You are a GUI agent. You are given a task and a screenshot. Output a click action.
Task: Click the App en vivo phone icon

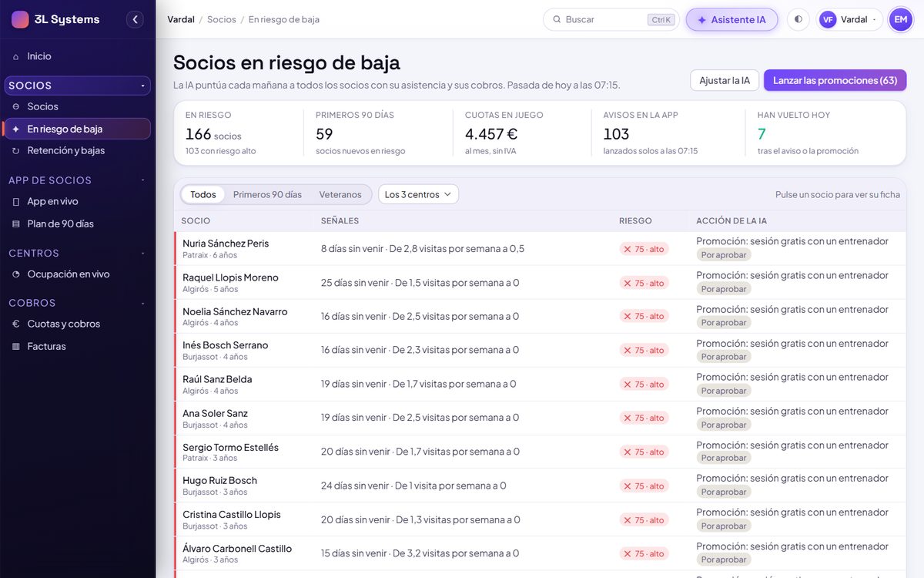coord(16,202)
